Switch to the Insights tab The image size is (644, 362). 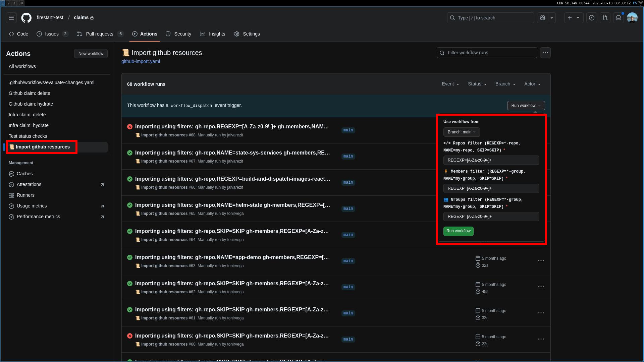[213, 34]
